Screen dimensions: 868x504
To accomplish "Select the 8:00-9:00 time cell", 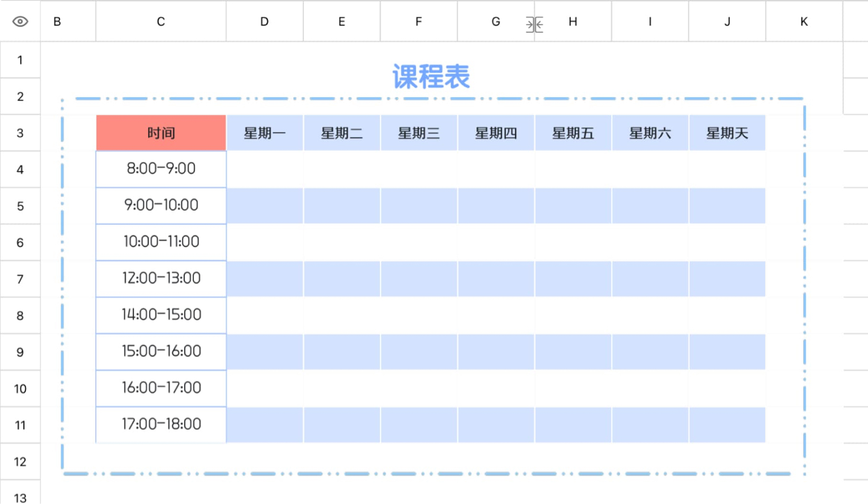I will coord(161,169).
